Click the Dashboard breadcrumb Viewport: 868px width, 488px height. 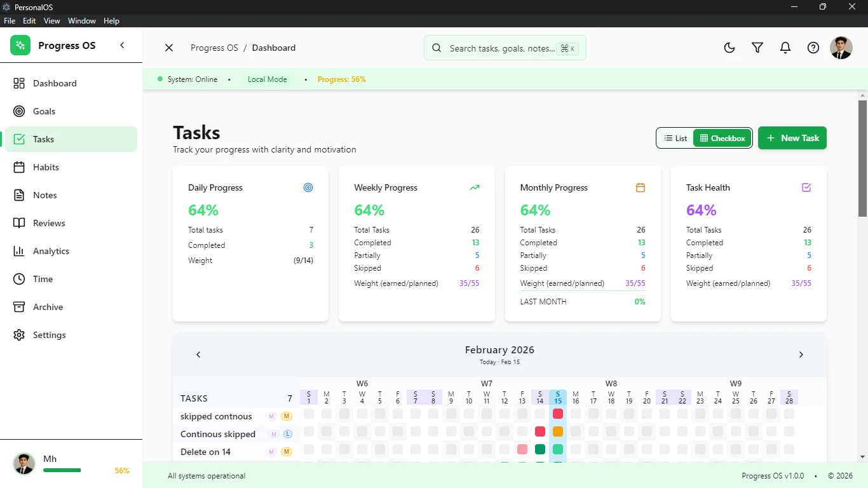[274, 48]
